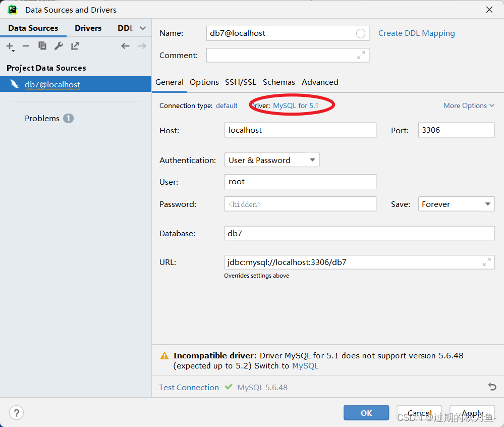Click Test Connection link
The height and width of the screenshot is (427, 504).
[x=189, y=387]
